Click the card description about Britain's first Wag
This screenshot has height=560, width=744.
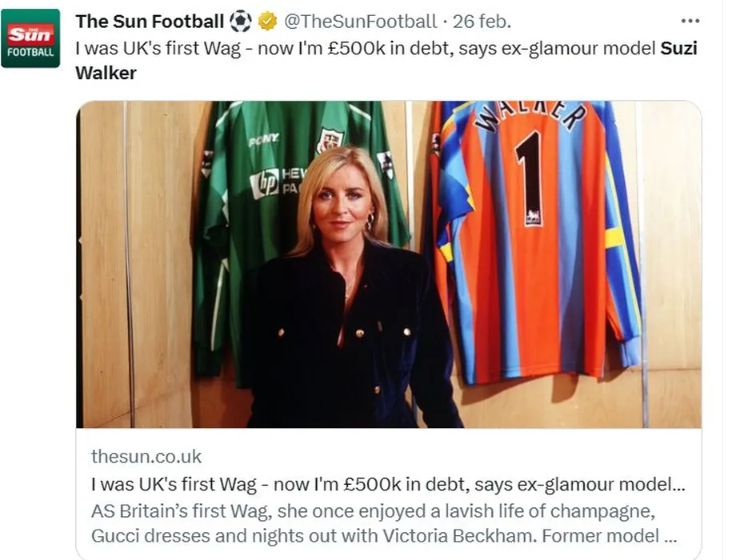(384, 523)
